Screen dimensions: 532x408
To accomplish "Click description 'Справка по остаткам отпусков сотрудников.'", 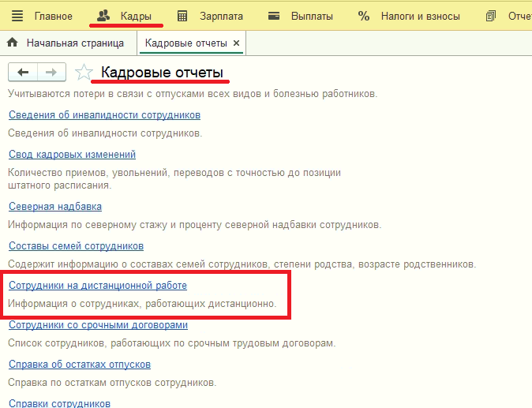I will click(112, 383).
